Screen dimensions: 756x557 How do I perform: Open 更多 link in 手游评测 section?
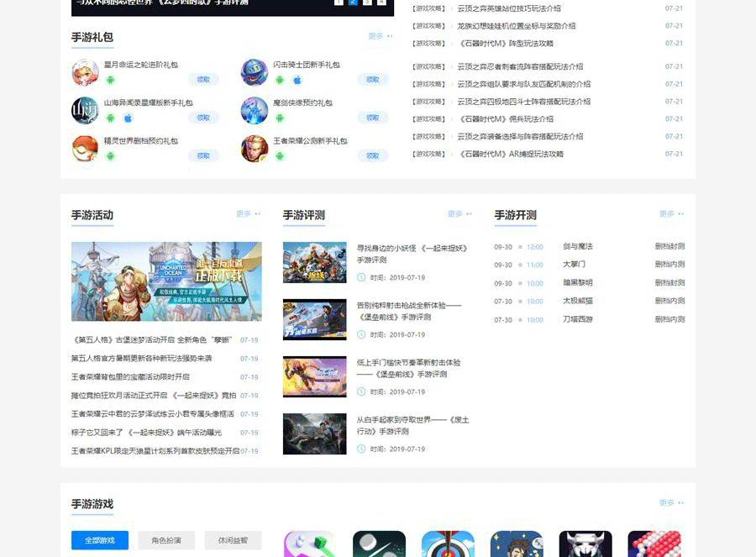[x=460, y=213]
